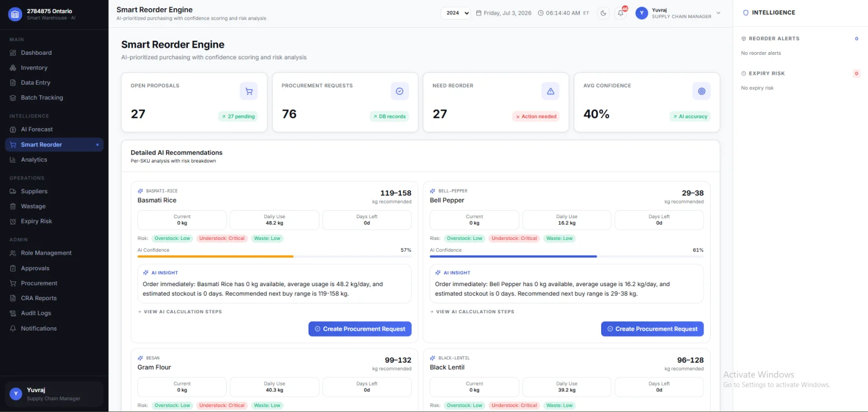Click the Bell Pepper sparkle icon
The width and height of the screenshot is (868, 412).
(x=433, y=191)
